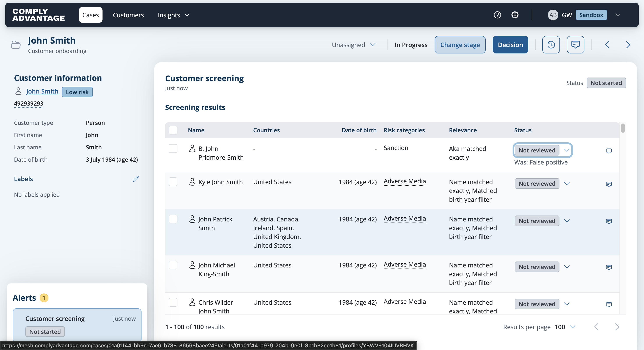Open Adverse Media link for John Michael King-Smith
Viewport: 644px width, 350px height.
(x=405, y=265)
